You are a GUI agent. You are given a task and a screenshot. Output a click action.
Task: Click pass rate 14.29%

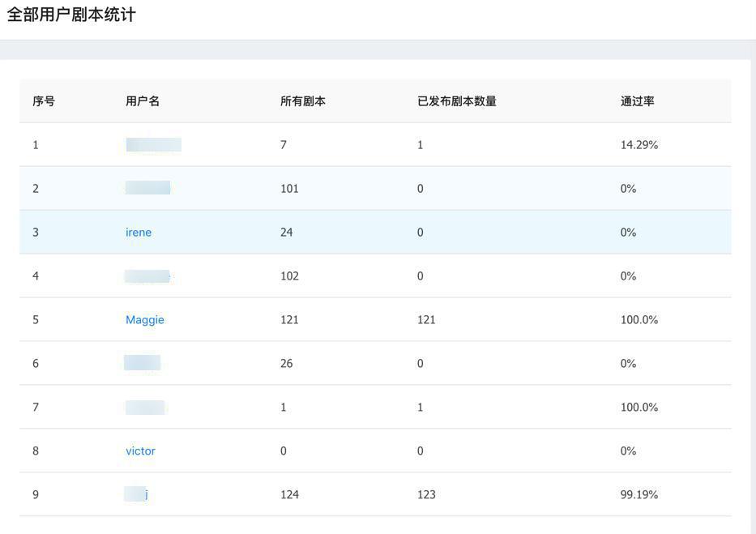639,145
